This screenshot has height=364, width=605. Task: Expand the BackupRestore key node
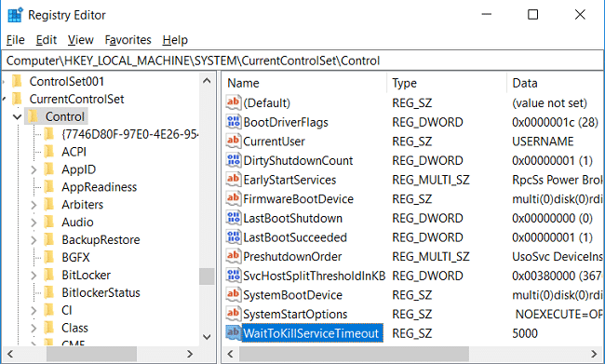coord(34,239)
